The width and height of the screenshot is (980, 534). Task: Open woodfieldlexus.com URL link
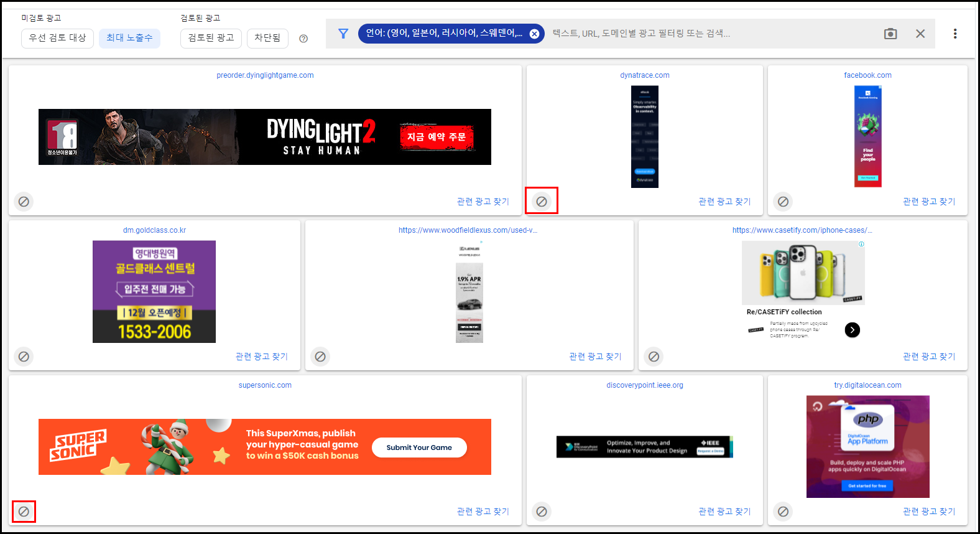point(468,230)
